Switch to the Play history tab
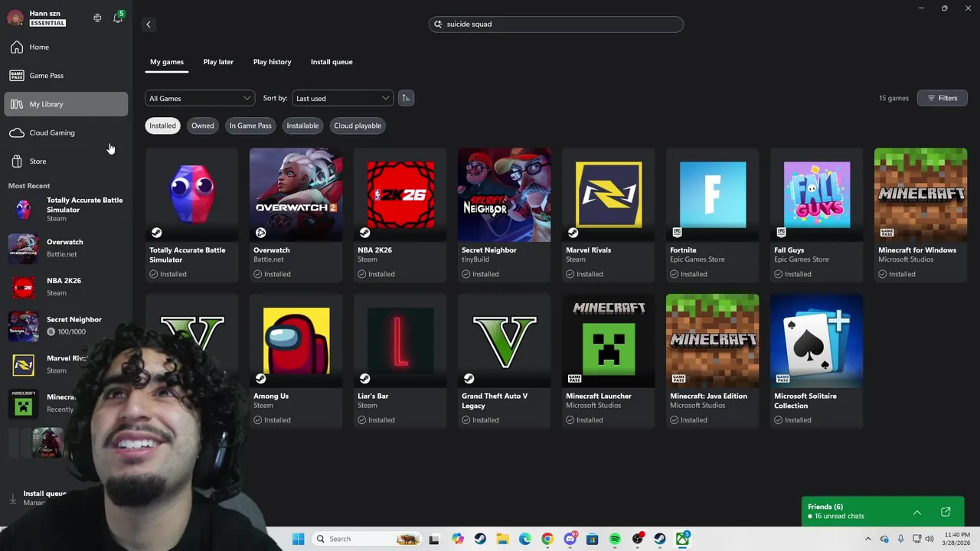 point(273,62)
